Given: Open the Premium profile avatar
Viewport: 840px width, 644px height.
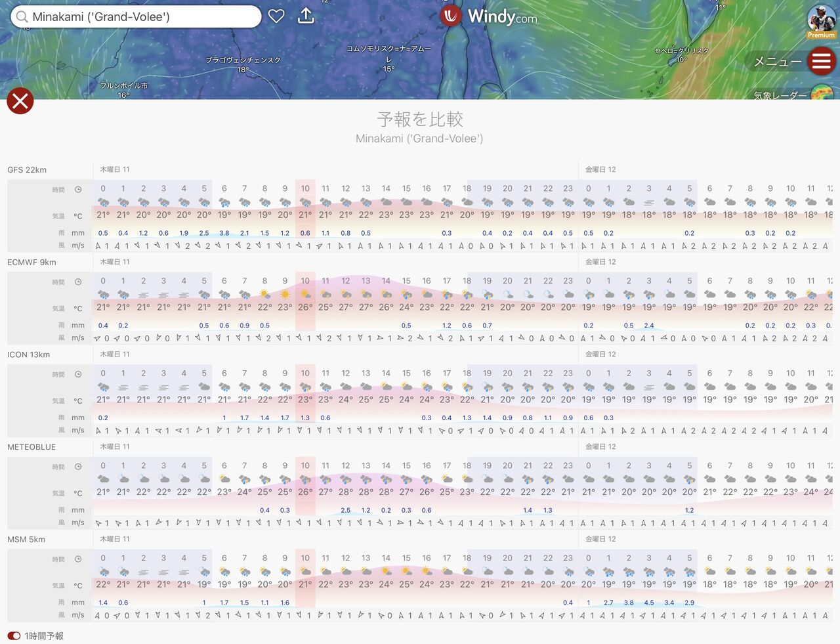Looking at the screenshot, I should [821, 20].
